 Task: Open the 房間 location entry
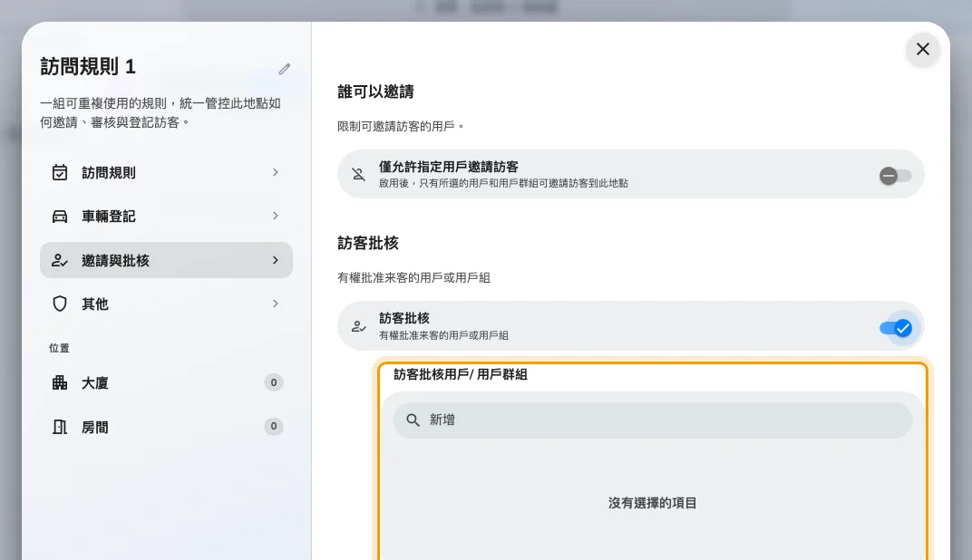click(x=166, y=427)
